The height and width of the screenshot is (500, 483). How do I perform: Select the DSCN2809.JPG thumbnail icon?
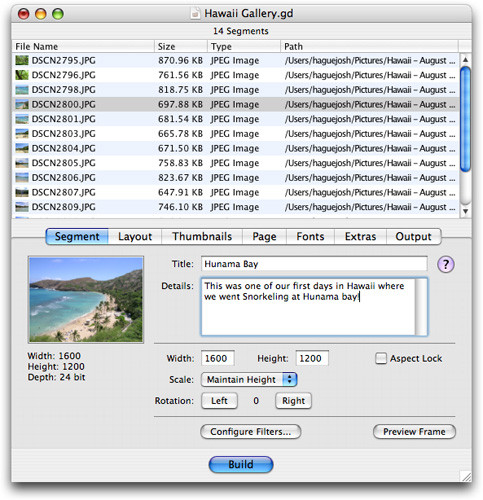point(22,207)
